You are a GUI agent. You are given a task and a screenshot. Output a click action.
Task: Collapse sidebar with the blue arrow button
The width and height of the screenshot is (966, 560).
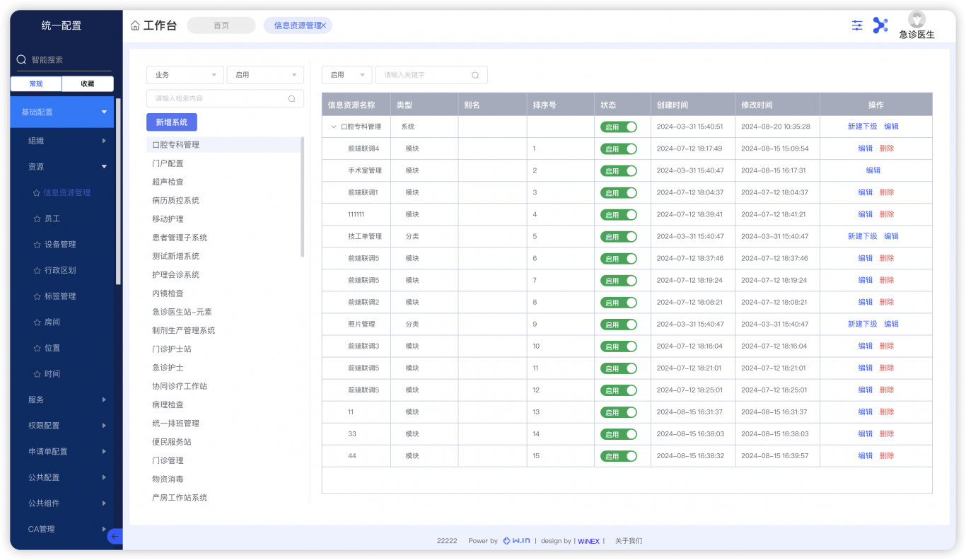[x=115, y=537]
